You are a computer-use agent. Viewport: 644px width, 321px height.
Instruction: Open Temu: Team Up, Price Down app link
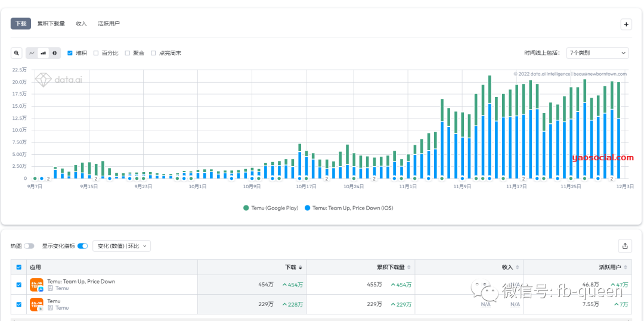pos(81,282)
